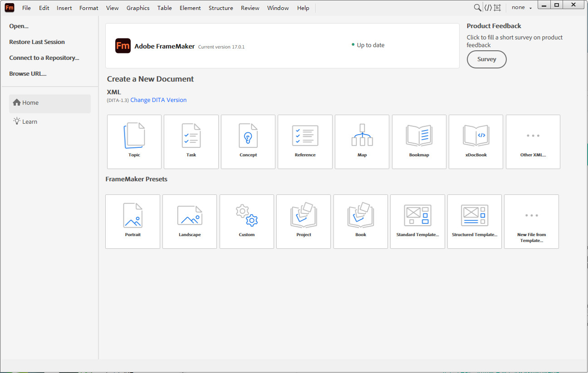Open the Structured Template chooser
Image resolution: width=588 pixels, height=373 pixels.
pos(475,222)
